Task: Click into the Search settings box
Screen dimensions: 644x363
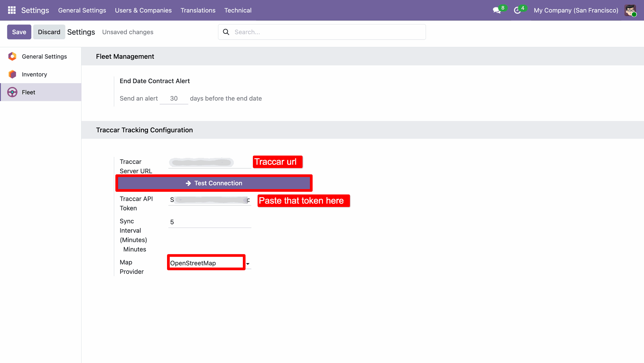Action: [322, 32]
